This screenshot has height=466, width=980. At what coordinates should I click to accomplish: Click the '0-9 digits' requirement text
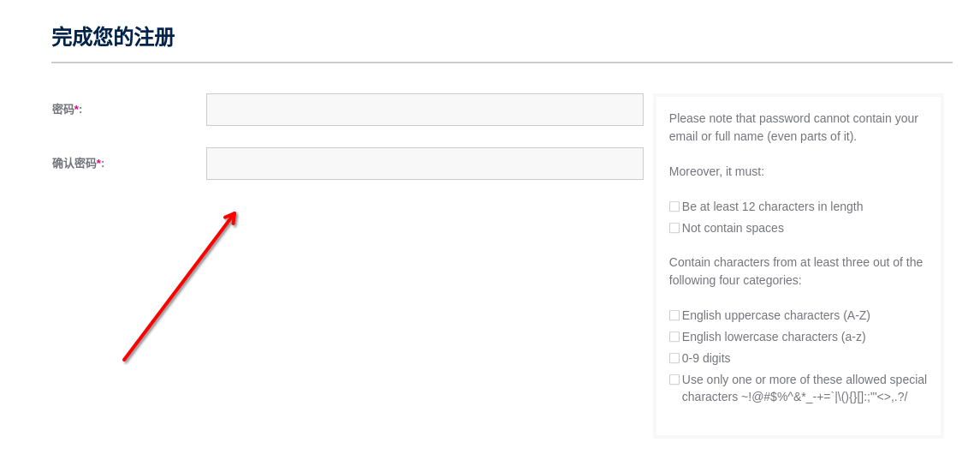[x=706, y=358]
